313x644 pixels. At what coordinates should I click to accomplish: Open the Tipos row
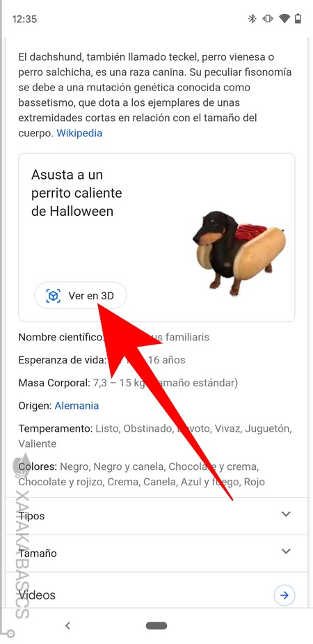click(x=156, y=516)
